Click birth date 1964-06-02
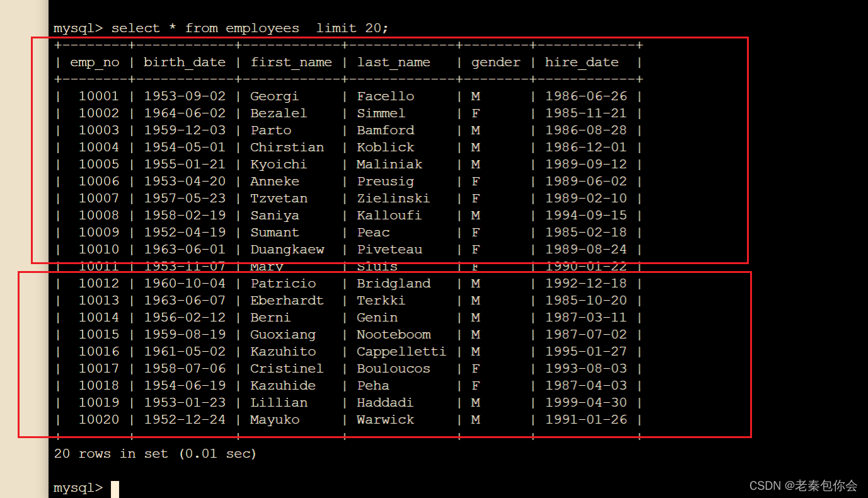The width and height of the screenshot is (868, 498). pos(185,113)
